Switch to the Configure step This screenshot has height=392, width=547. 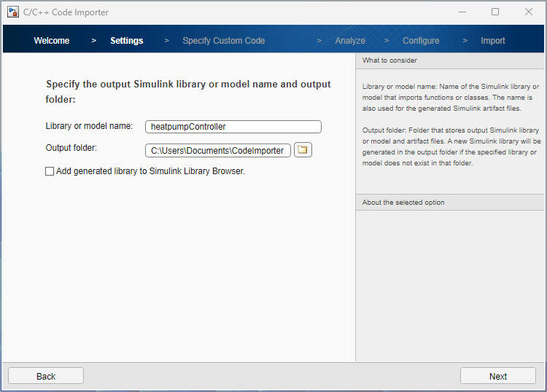(x=421, y=40)
